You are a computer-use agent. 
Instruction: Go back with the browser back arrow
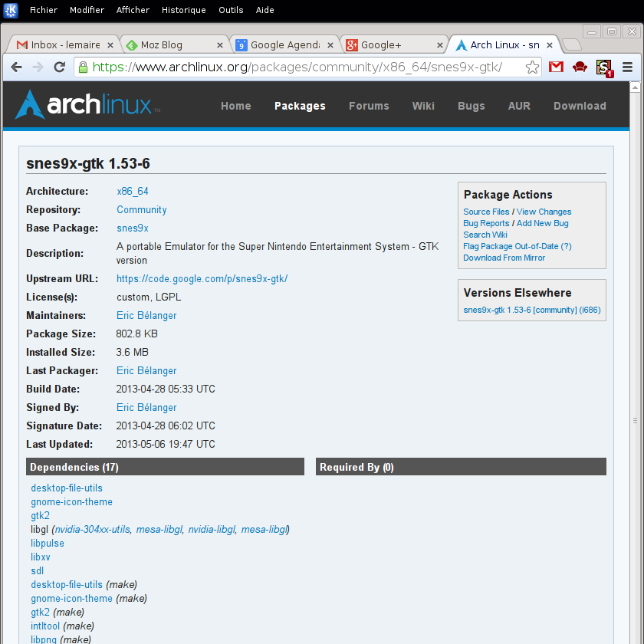coord(16,67)
